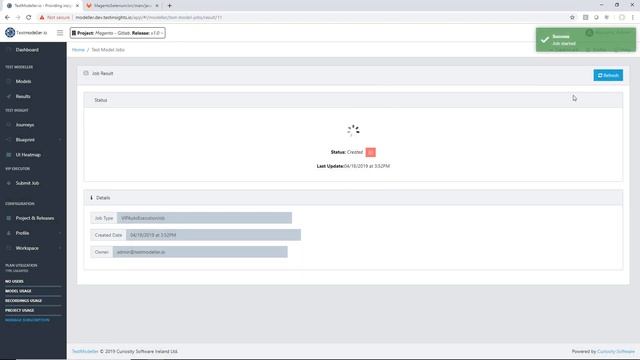Open the Project and Release selector dropdown
The width and height of the screenshot is (640, 360).
pyautogui.click(x=118, y=33)
